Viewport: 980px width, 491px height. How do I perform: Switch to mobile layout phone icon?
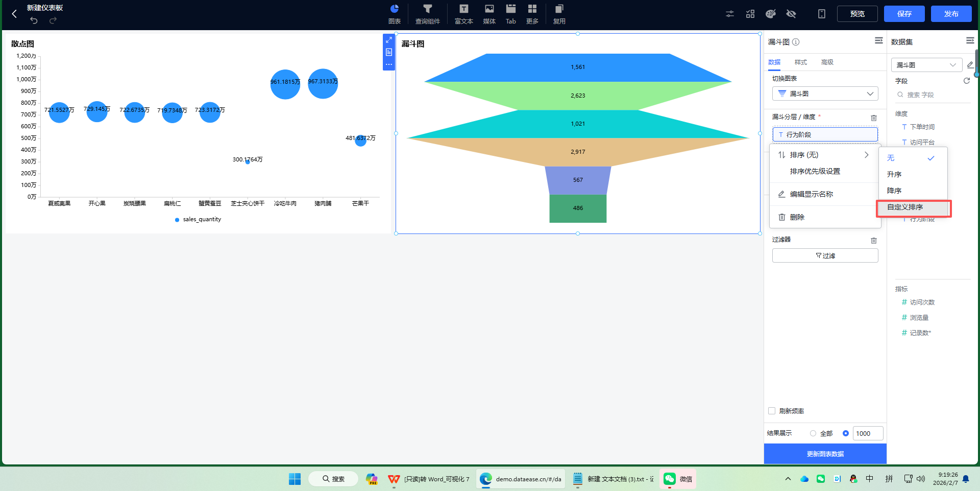click(822, 14)
